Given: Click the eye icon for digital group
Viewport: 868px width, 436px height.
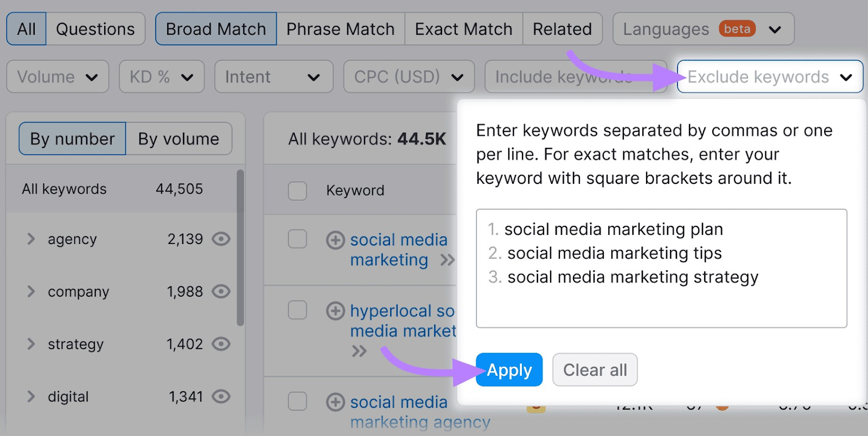Looking at the screenshot, I should click(221, 396).
